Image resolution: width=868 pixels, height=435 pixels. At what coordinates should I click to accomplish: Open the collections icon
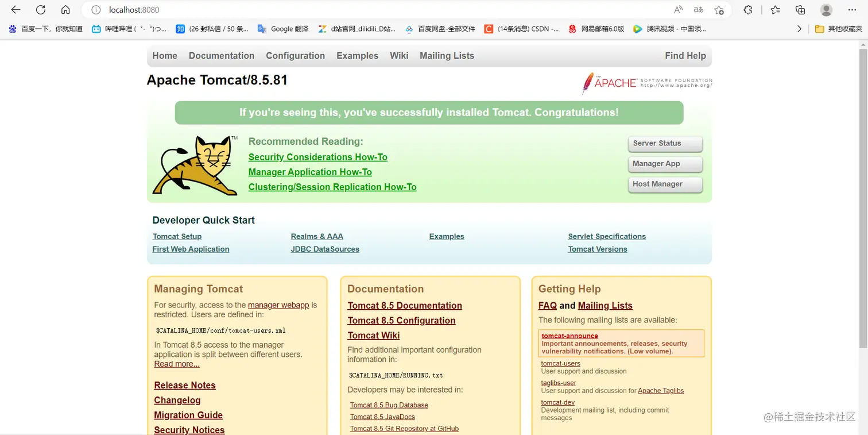point(800,10)
